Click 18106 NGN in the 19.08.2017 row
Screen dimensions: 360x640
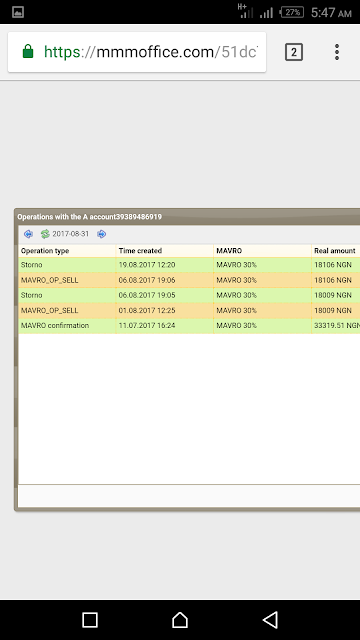pyautogui.click(x=336, y=265)
